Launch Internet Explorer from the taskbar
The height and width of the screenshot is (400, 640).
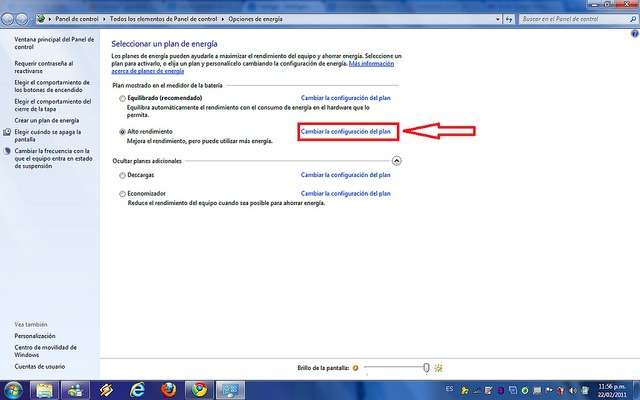point(137,389)
